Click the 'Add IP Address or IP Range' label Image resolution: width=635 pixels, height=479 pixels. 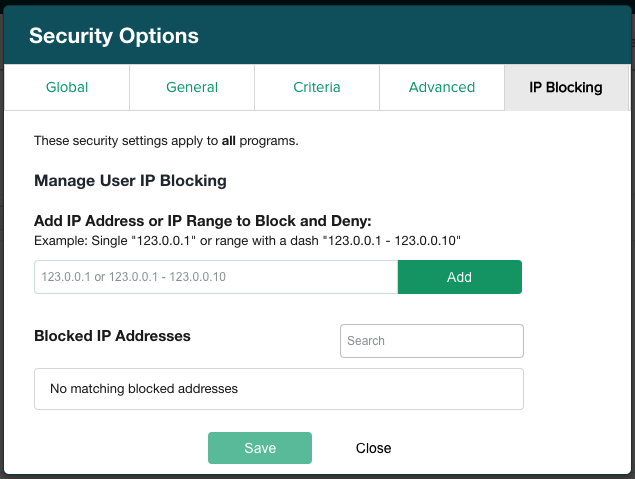pyautogui.click(x=203, y=220)
